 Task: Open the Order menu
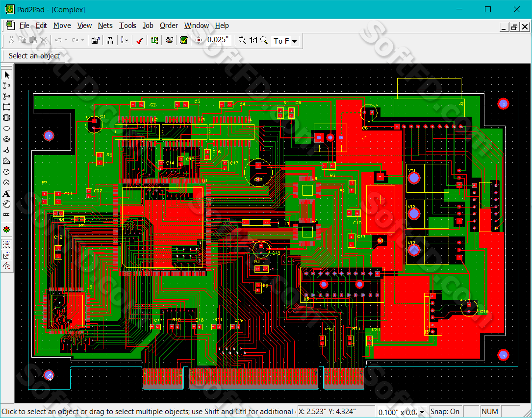(169, 26)
